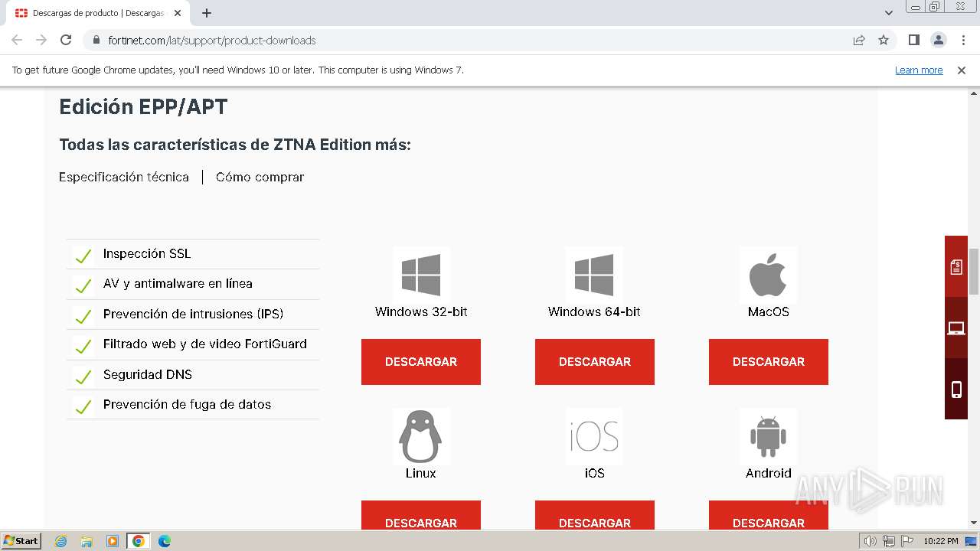Open Microsoft Edge from the taskbar
Image resolution: width=980 pixels, height=551 pixels.
pos(164,541)
